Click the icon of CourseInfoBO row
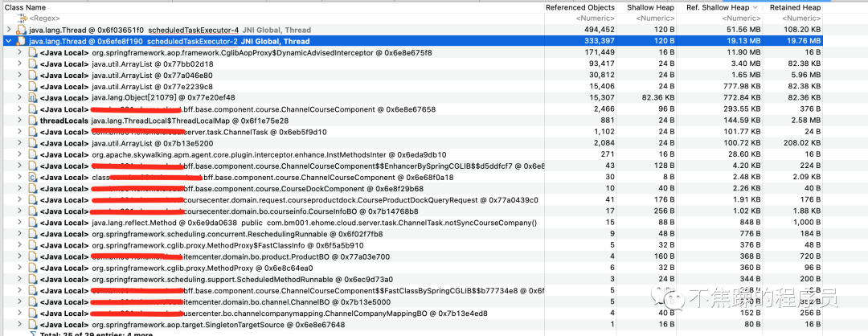This screenshot has width=868, height=336. point(33,211)
